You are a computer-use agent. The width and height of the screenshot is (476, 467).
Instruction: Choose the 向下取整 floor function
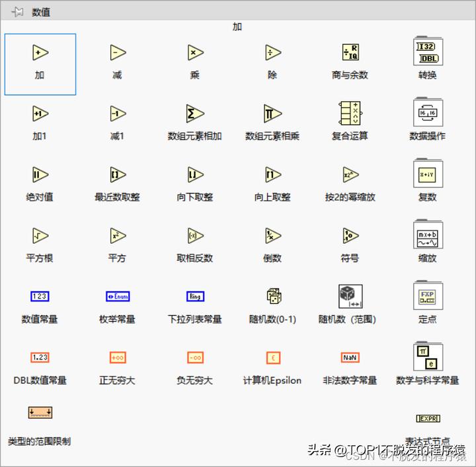(195, 174)
